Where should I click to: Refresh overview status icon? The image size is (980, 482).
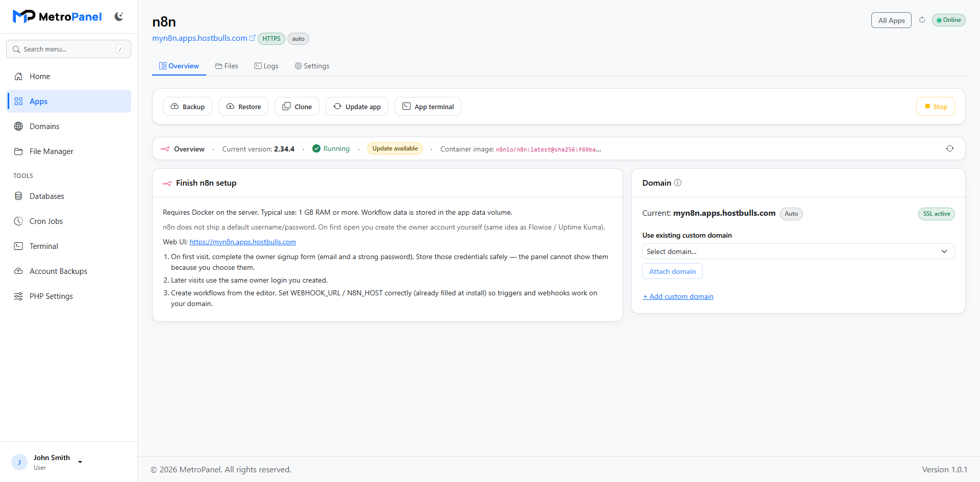pos(950,148)
